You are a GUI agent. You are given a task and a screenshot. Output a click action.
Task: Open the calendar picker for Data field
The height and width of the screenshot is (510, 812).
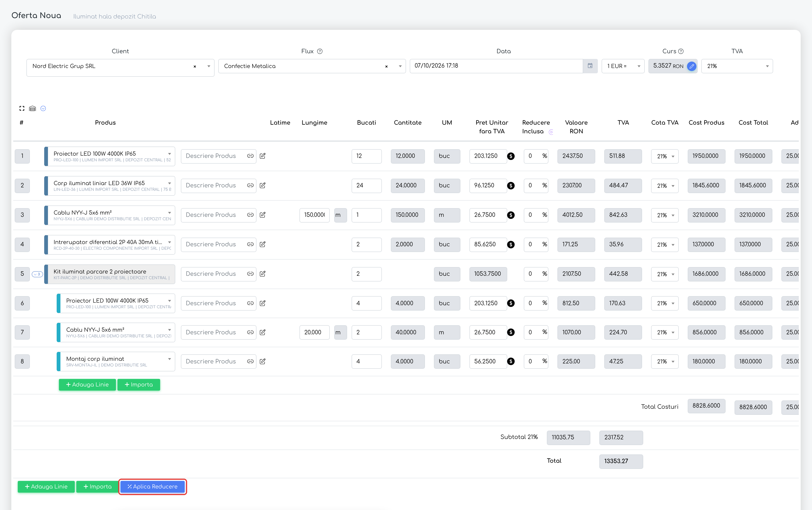point(590,66)
